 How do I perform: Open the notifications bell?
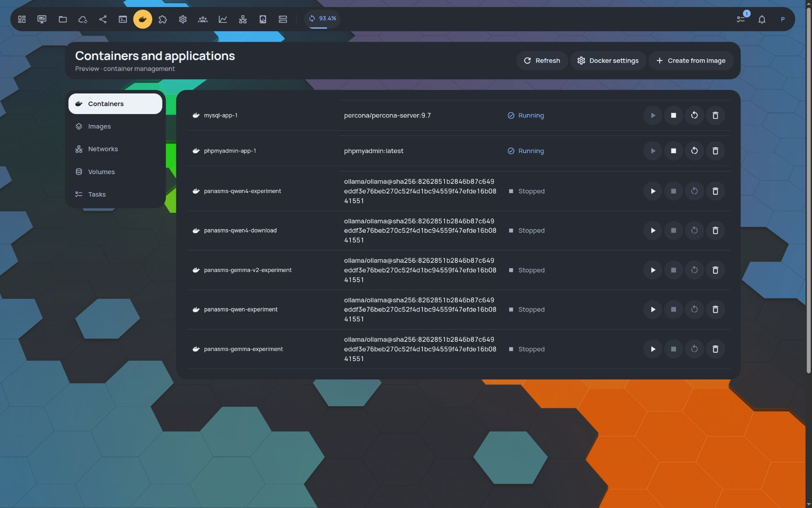(762, 19)
